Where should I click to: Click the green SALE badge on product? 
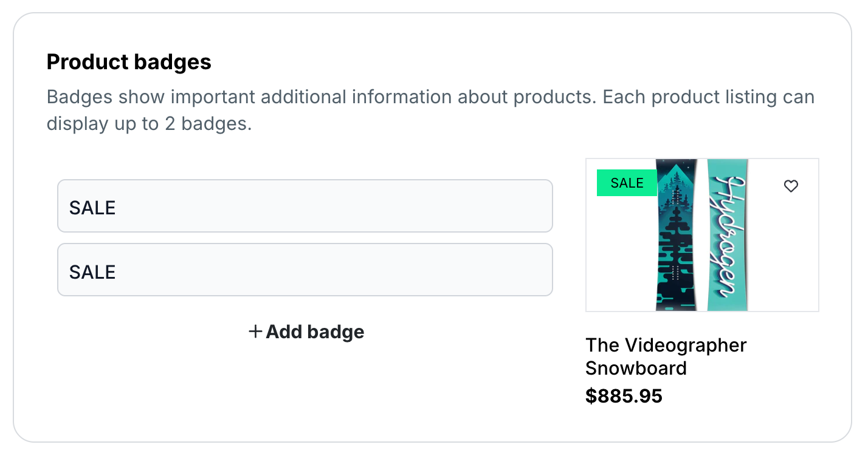(x=627, y=183)
